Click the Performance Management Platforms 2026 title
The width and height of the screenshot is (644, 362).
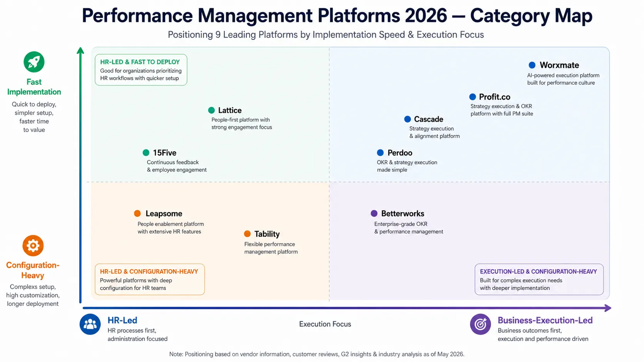point(337,16)
